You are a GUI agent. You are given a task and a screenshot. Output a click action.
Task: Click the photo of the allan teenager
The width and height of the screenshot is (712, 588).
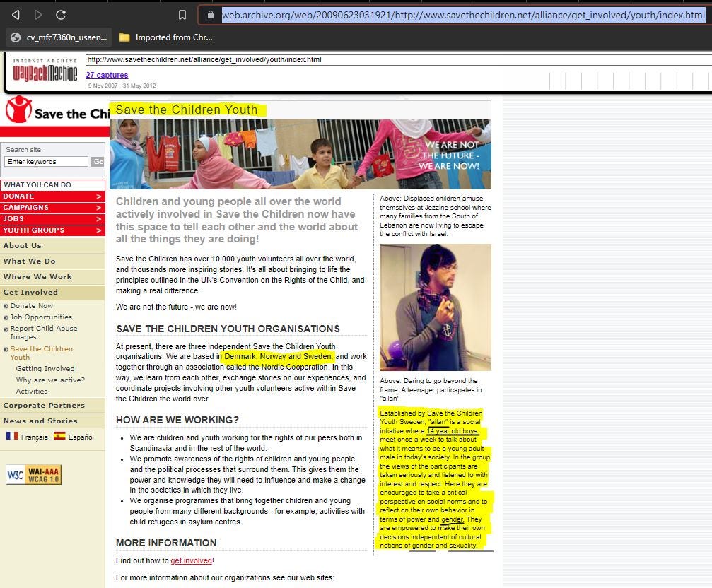tap(435, 307)
